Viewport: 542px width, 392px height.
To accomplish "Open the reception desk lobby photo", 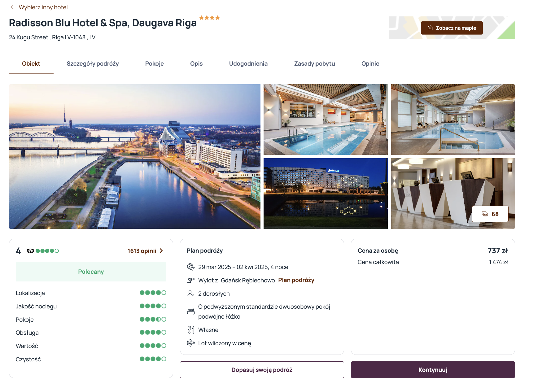I will pos(453,194).
